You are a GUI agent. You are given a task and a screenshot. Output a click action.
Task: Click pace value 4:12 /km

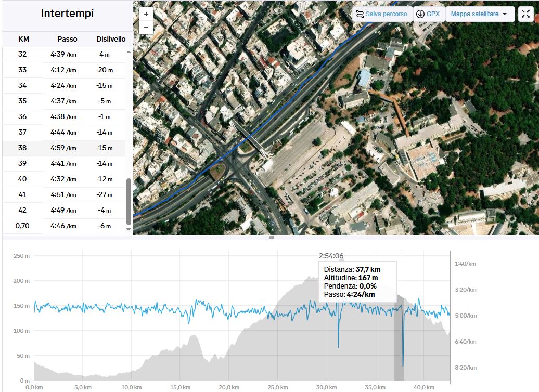tap(63, 70)
